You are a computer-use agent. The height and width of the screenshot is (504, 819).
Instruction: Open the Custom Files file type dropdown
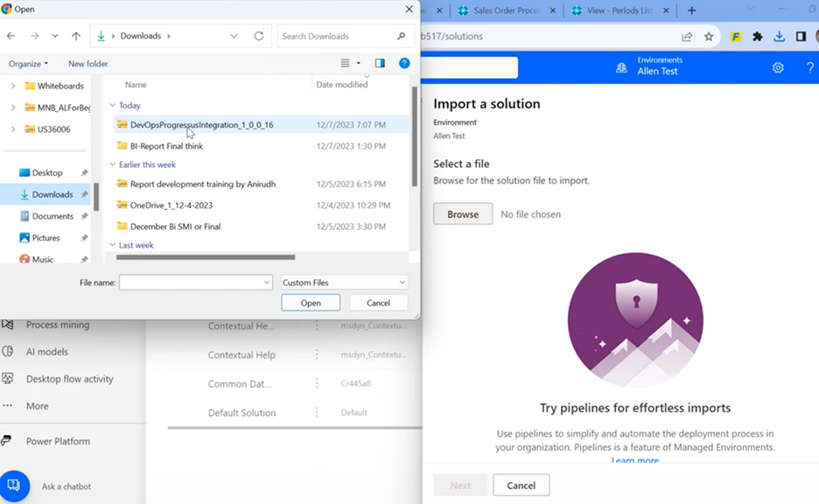point(343,282)
